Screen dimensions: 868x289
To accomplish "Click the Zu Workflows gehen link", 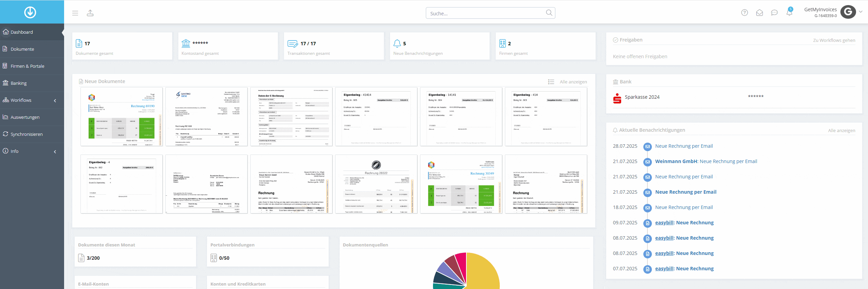I will coord(834,40).
